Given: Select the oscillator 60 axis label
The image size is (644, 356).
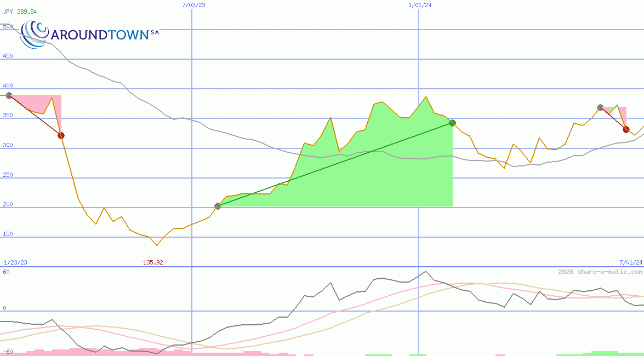Looking at the screenshot, I should 6,271.
